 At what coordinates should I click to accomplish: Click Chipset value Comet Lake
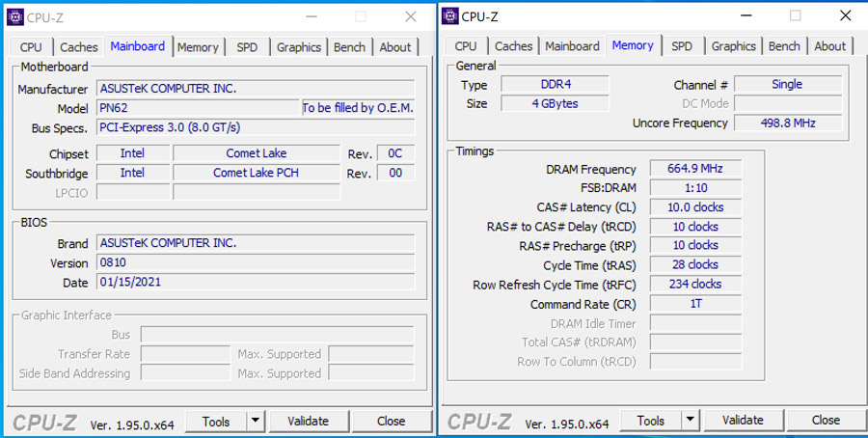257,153
